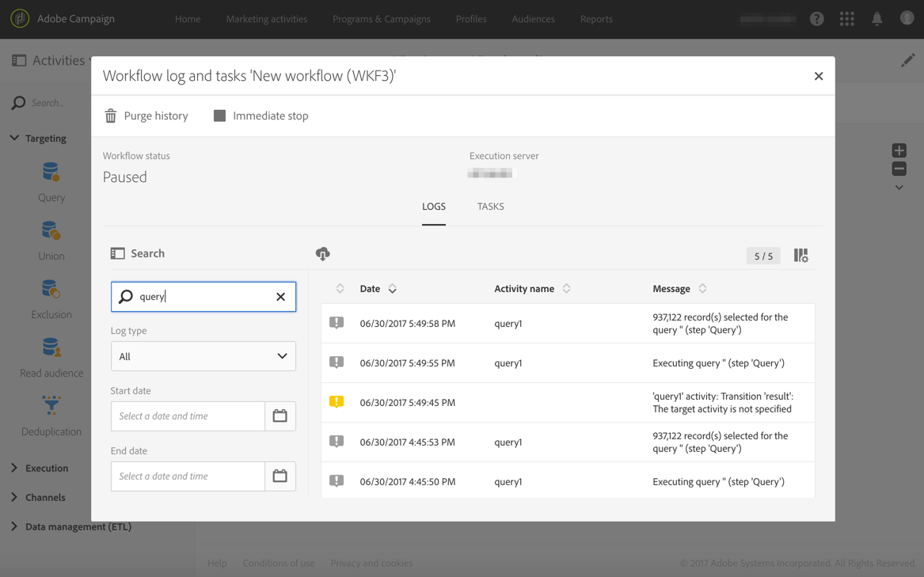
Task: Open End date calendar picker
Action: [280, 476]
